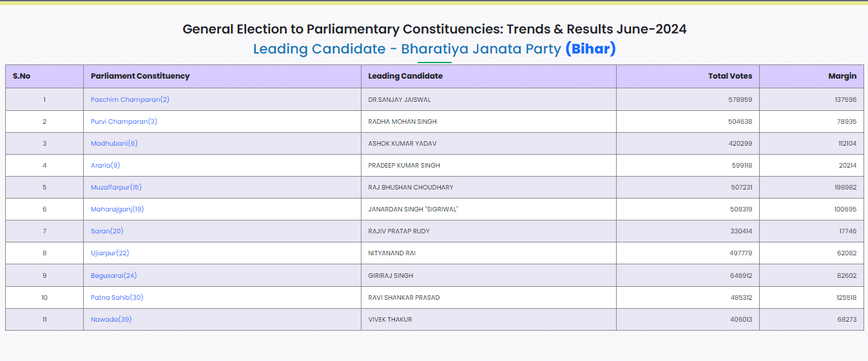Select the Begusarai(24) constituency link
The image size is (868, 361).
pyautogui.click(x=113, y=276)
